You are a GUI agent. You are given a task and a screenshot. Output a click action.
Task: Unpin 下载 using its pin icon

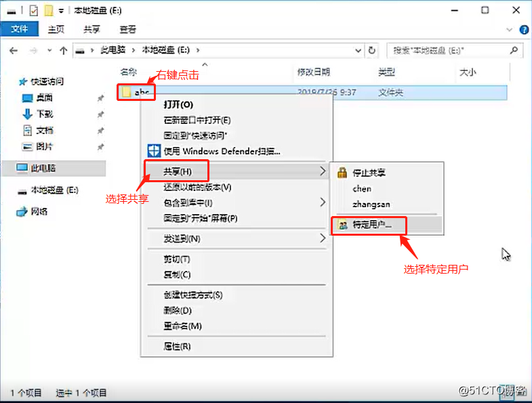click(100, 114)
